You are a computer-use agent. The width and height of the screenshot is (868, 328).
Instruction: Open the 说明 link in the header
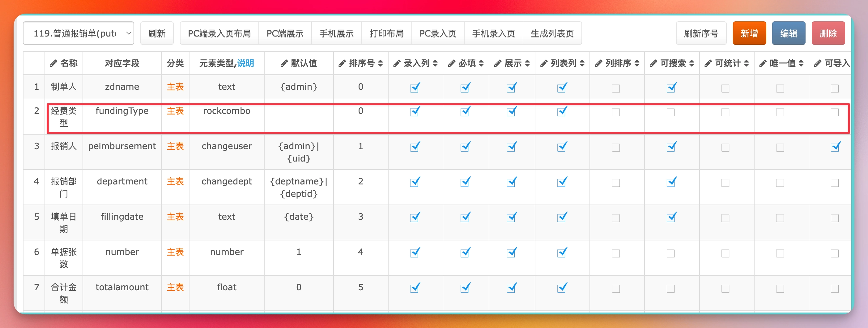point(246,63)
